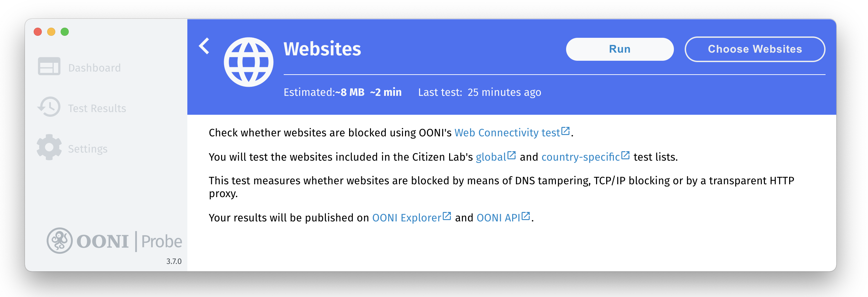Follow the global test list link

pyautogui.click(x=491, y=157)
